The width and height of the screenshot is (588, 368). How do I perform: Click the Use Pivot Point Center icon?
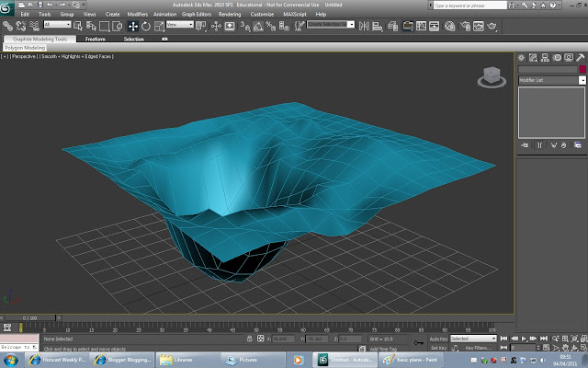[201, 26]
